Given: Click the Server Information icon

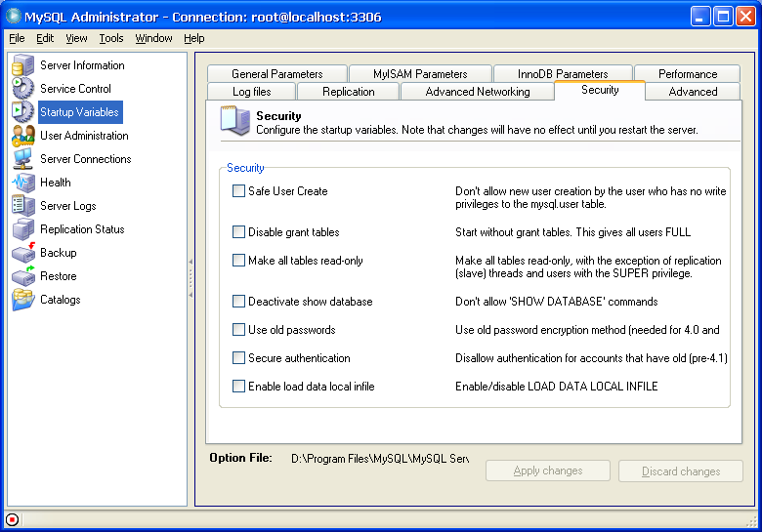Looking at the screenshot, I should coord(22,65).
